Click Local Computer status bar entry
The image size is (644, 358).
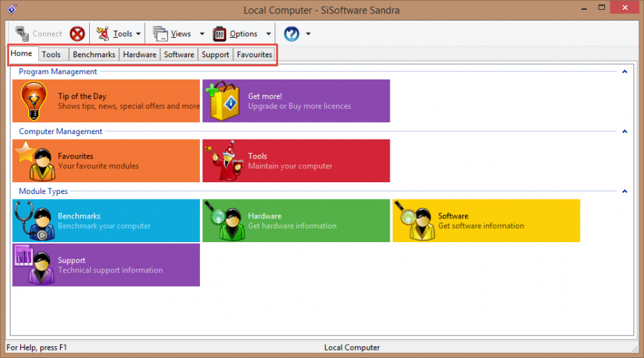[x=352, y=348]
